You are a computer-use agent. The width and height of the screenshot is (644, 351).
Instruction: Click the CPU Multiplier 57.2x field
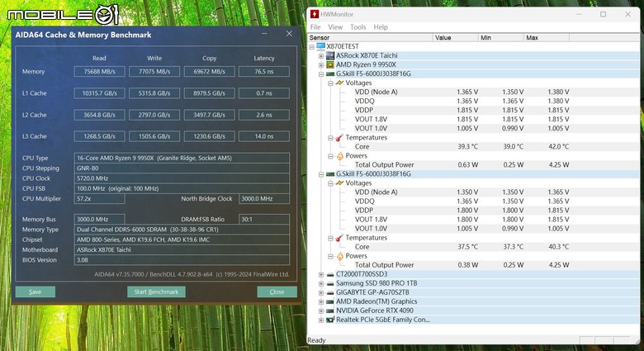[99, 198]
